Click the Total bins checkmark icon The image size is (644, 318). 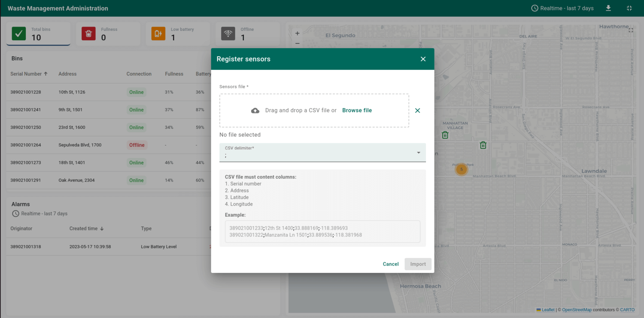click(19, 33)
